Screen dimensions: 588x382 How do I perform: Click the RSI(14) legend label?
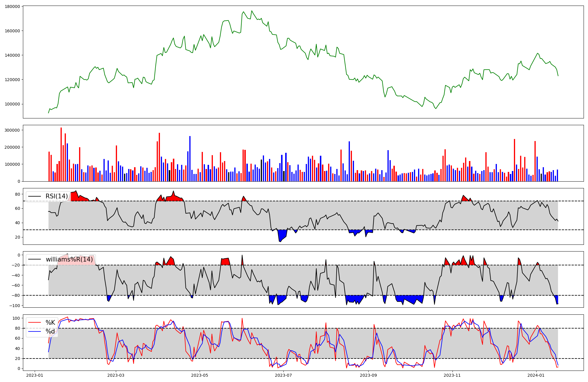pos(56,196)
